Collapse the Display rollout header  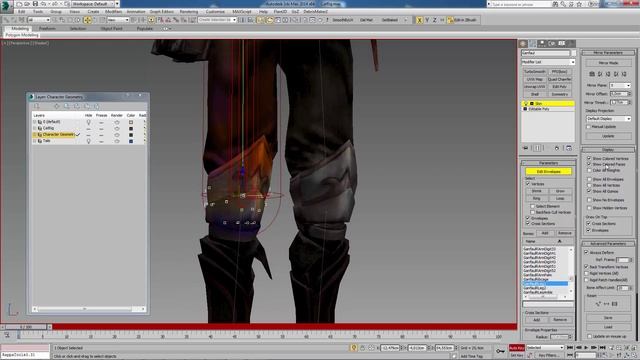(x=608, y=150)
